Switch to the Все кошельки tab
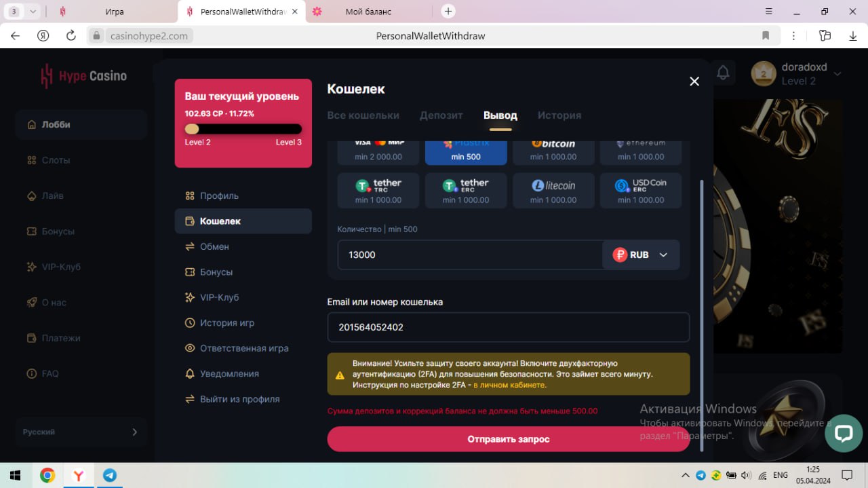This screenshot has height=488, width=868. pos(363,115)
